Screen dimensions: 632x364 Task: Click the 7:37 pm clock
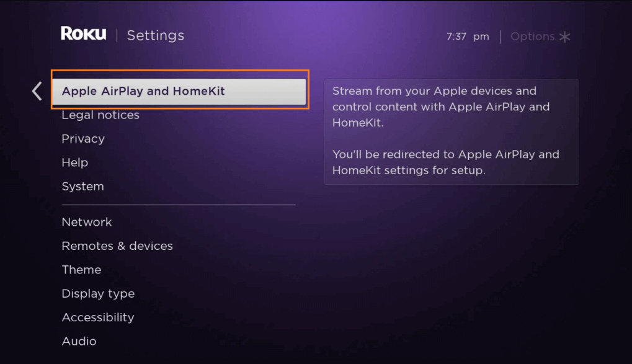pos(468,37)
